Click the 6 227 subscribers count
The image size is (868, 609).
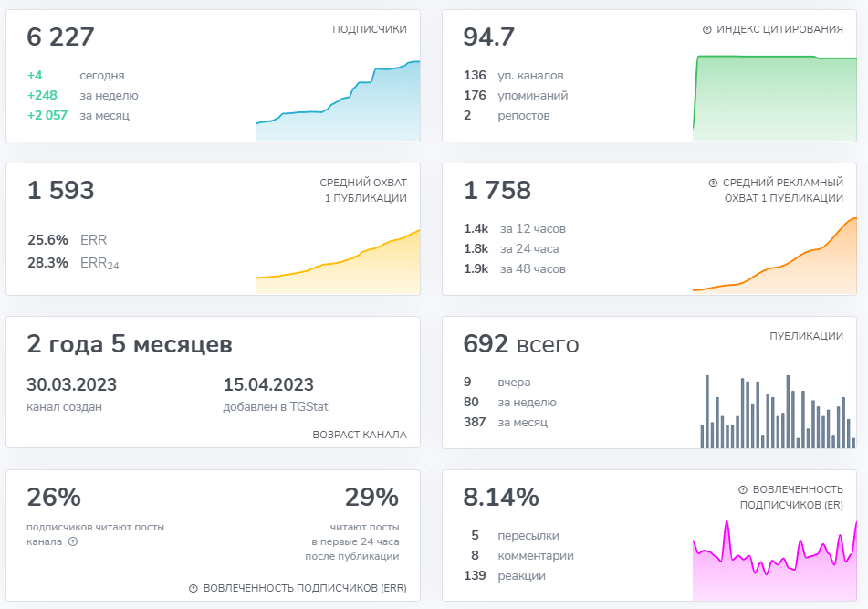61,37
